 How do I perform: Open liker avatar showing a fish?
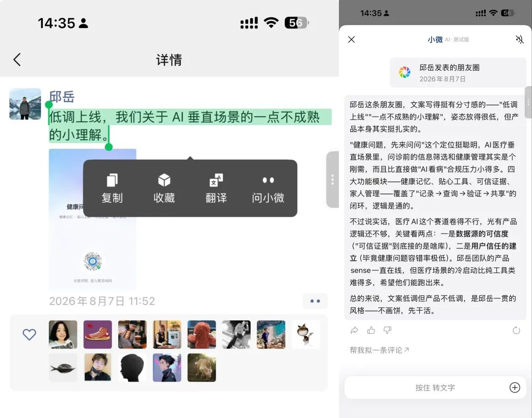[63, 368]
